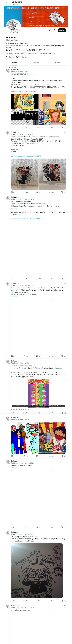This screenshot has height=644, width=72.
Task: Switch to the Replies tab
Action: pos(36,63)
